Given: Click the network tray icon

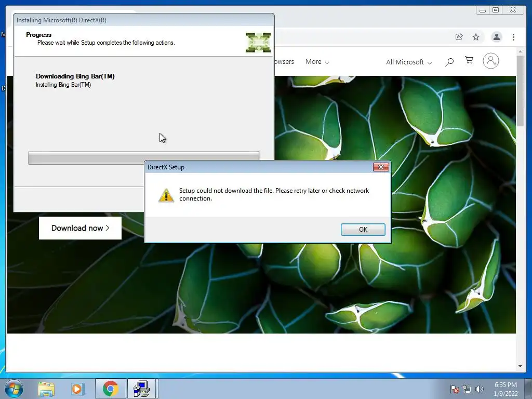Looking at the screenshot, I should coord(467,389).
